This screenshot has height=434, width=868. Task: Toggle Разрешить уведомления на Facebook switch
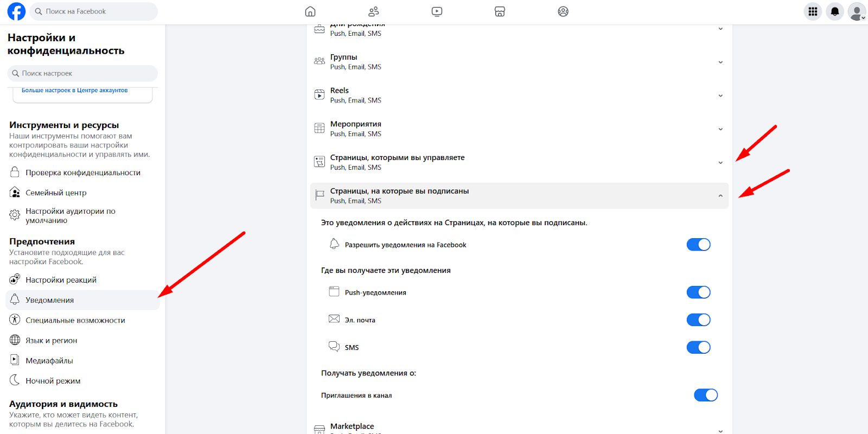coord(698,245)
